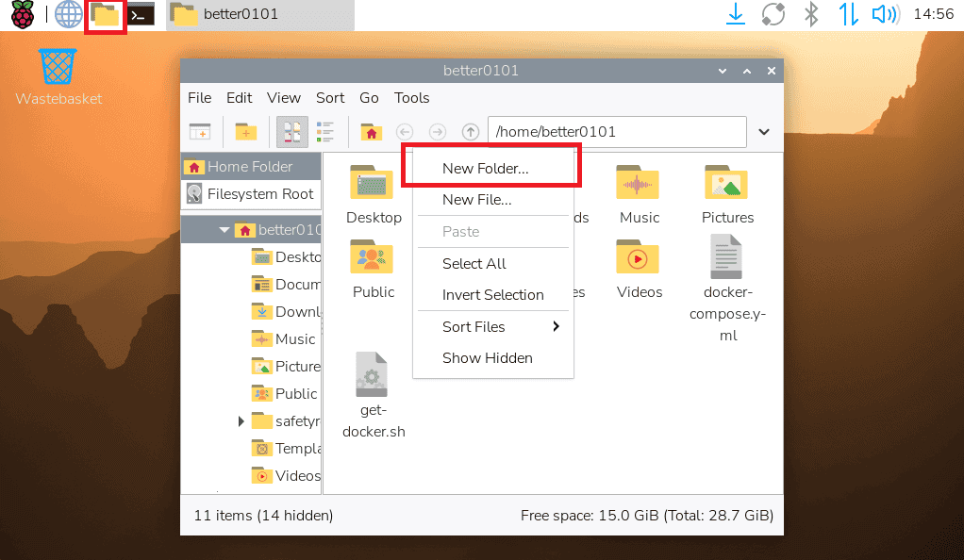Switch to detailed list view mode
This screenshot has height=560, width=964.
(x=325, y=132)
